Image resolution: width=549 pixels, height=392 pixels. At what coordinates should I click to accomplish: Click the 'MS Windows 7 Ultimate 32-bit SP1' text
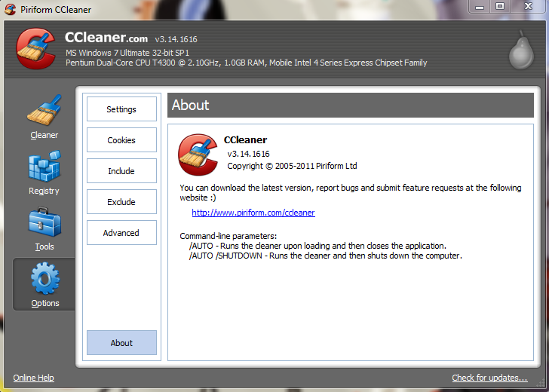pyautogui.click(x=127, y=53)
